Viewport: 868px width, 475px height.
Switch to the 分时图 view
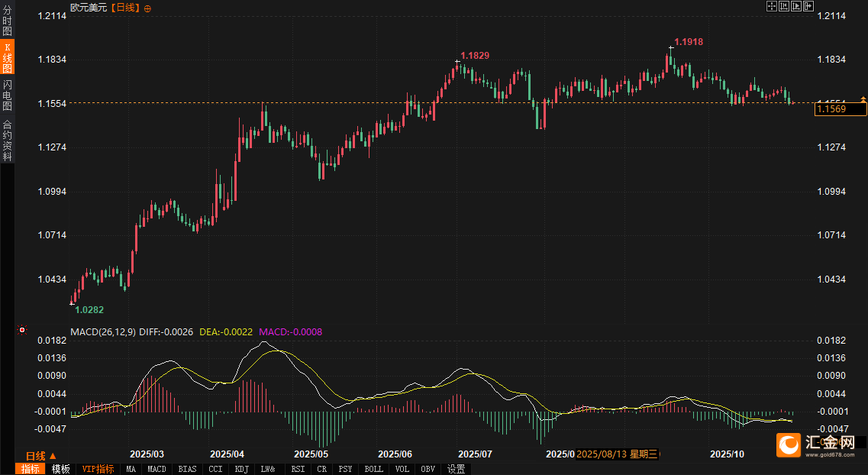click(7, 21)
